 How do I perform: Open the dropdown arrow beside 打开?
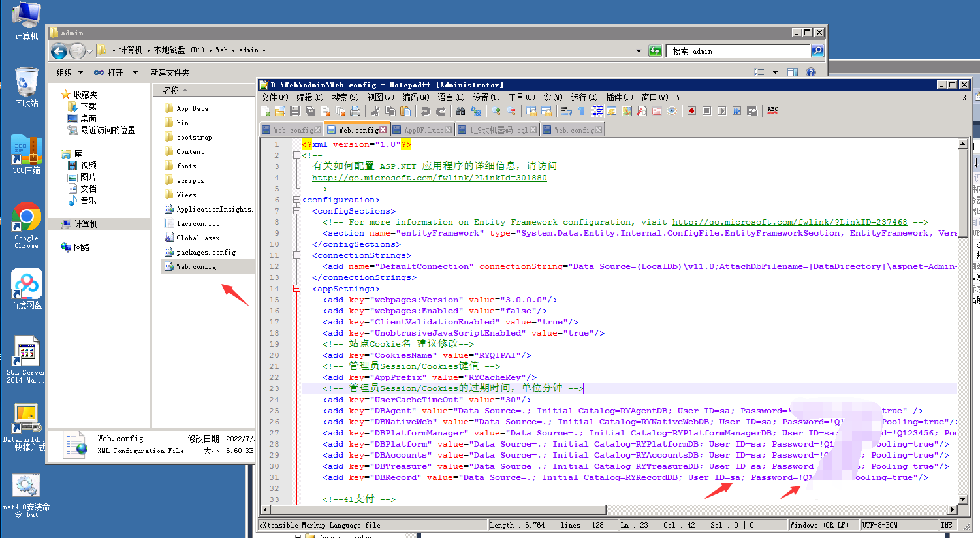pyautogui.click(x=135, y=72)
